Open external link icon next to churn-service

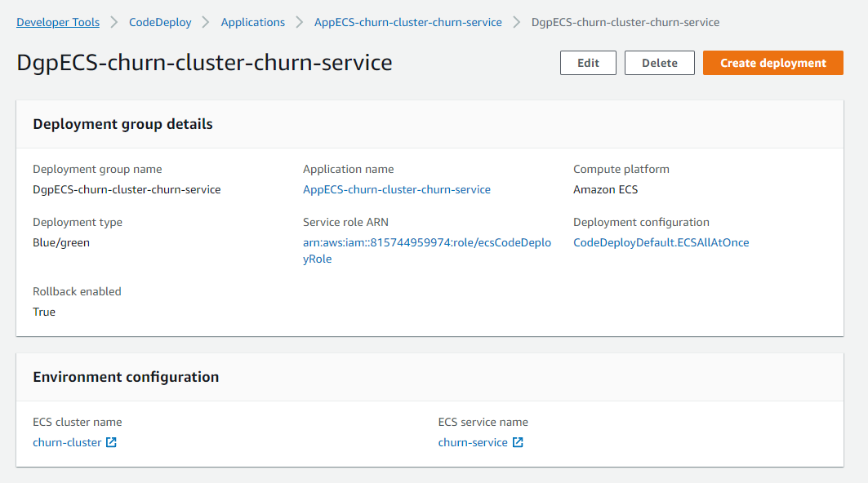click(518, 442)
